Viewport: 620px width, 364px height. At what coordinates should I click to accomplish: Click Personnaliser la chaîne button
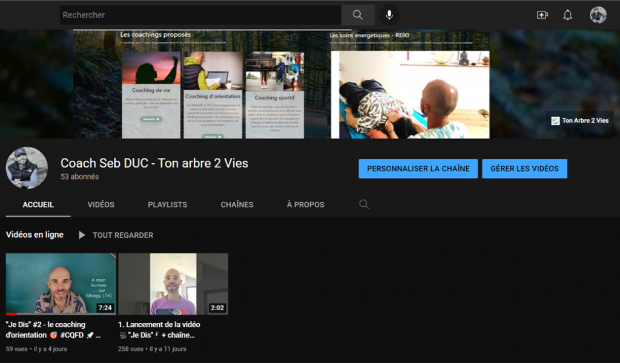[418, 169]
